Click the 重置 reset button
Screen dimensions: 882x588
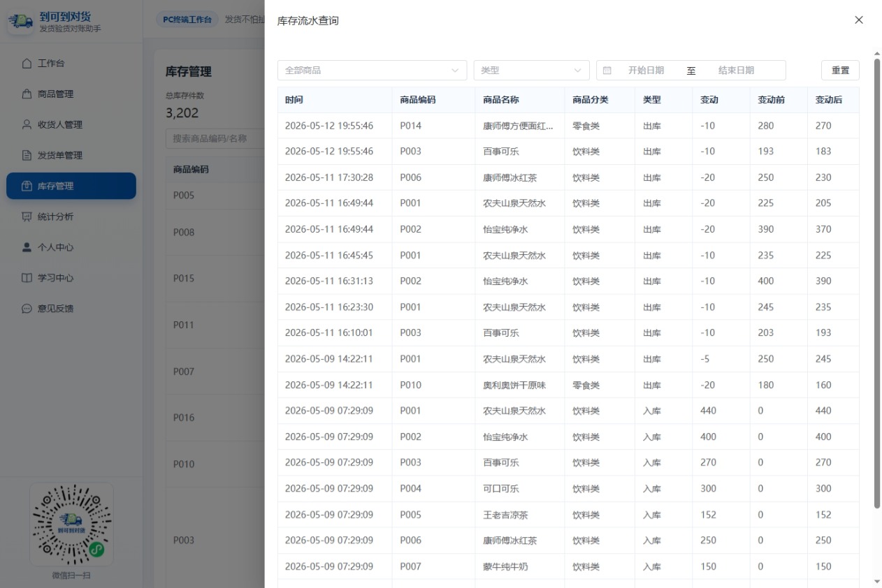(840, 71)
